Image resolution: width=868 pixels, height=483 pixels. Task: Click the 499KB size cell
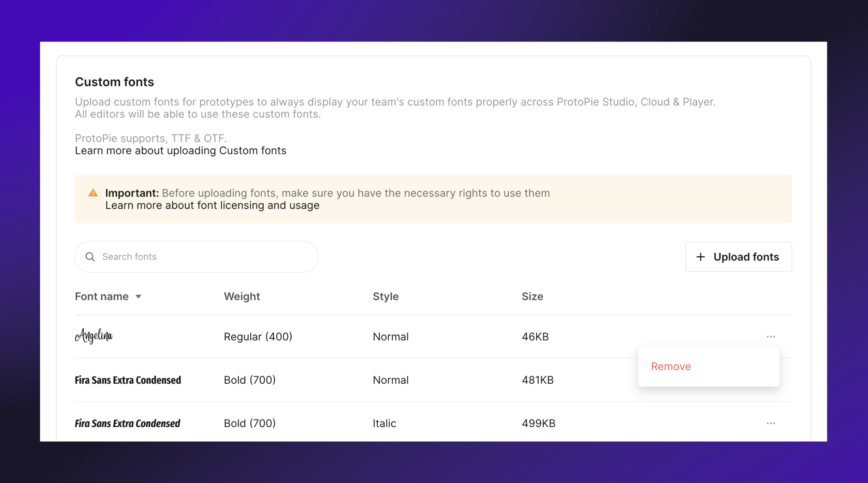click(538, 423)
